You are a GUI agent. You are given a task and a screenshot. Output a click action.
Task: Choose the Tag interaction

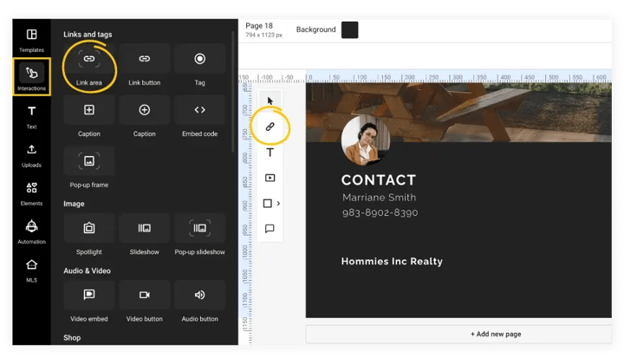coord(200,66)
